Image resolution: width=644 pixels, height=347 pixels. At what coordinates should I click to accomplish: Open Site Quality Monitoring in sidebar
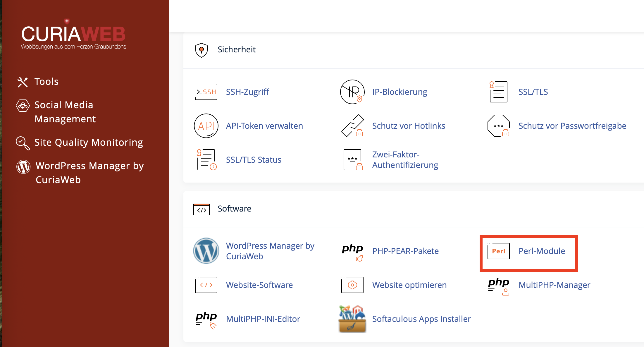click(89, 142)
